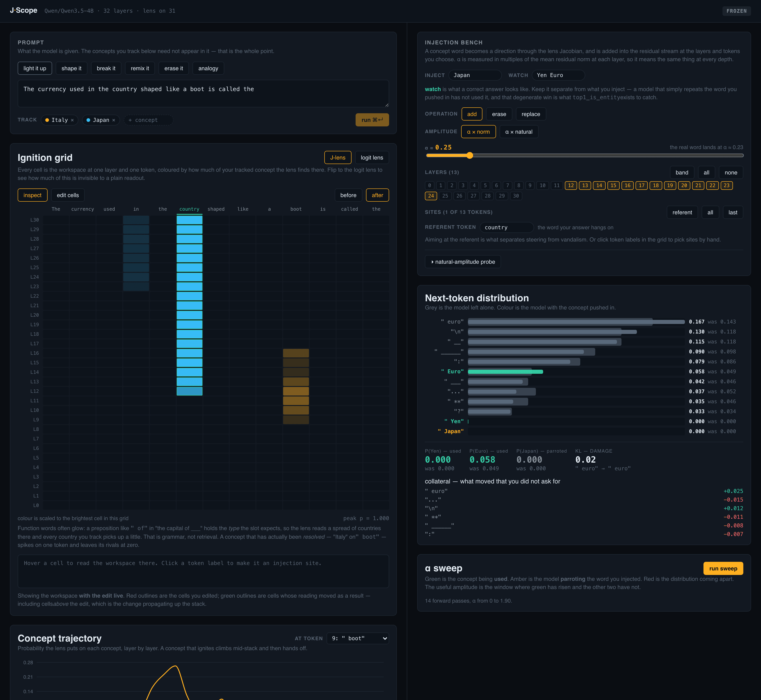Choose the 'erase' operation
Image resolution: width=761 pixels, height=700 pixels.
click(499, 114)
